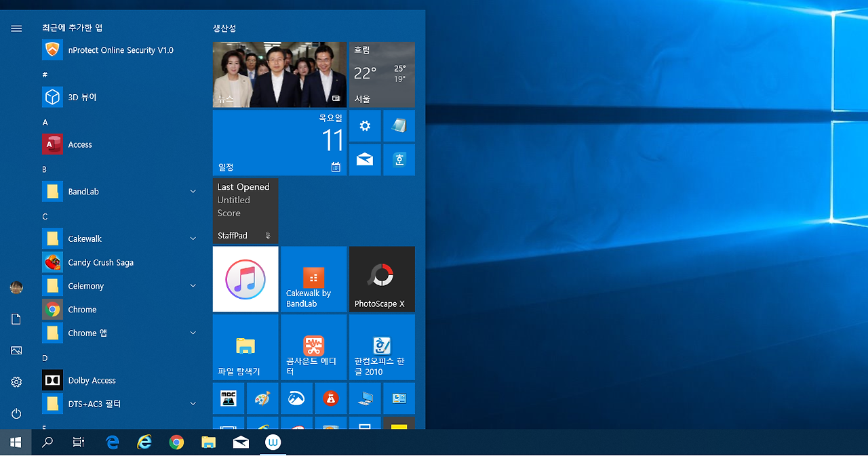Open the Power options button

click(x=16, y=413)
